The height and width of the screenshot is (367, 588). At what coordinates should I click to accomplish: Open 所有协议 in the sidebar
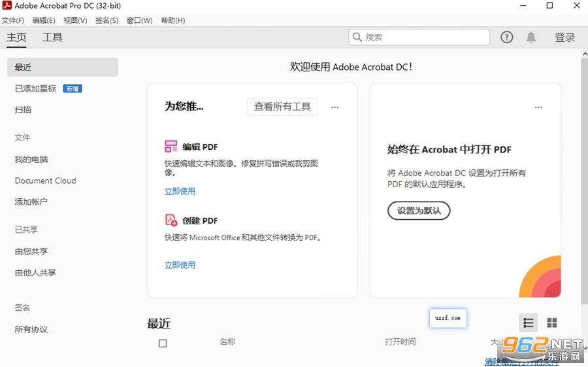(x=31, y=330)
